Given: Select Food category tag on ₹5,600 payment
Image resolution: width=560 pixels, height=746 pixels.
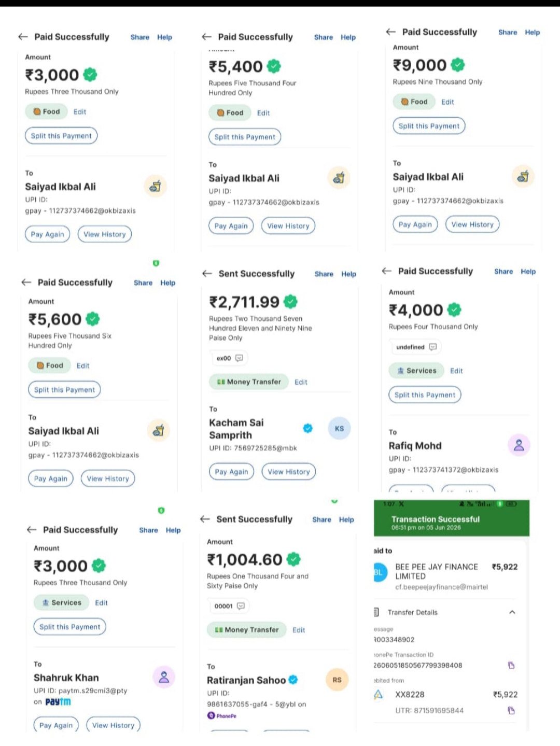Looking at the screenshot, I should [50, 365].
